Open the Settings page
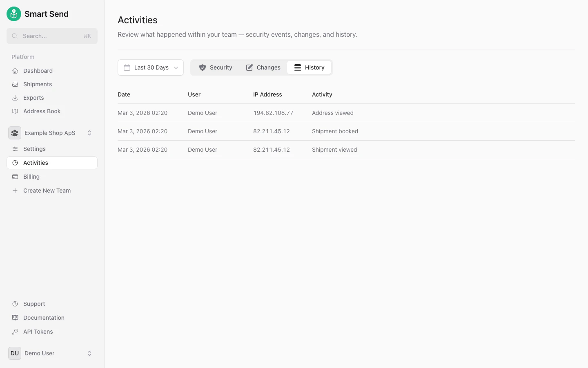 pyautogui.click(x=35, y=149)
